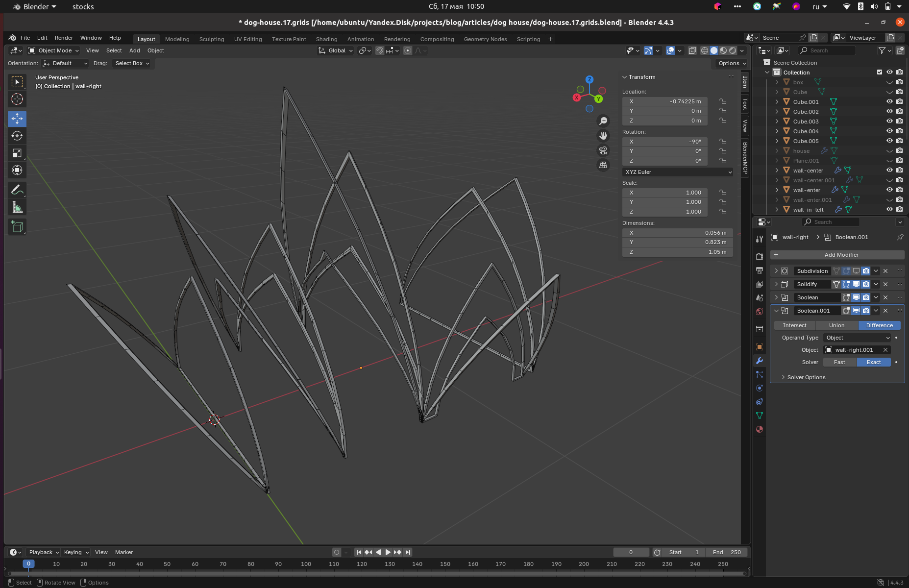The height and width of the screenshot is (588, 909).
Task: Switch perspective/orthographic grid gizmo
Action: click(x=603, y=165)
